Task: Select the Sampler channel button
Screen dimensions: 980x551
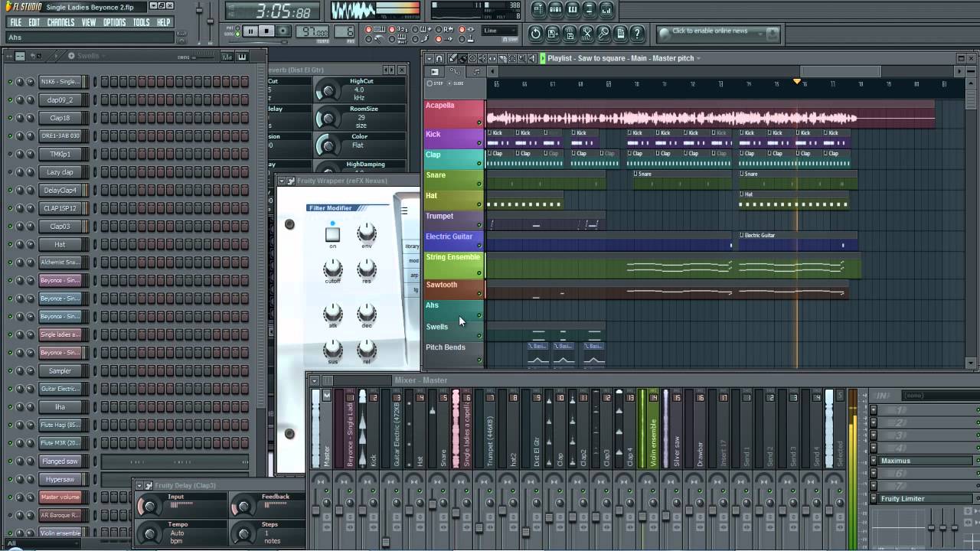Action: 60,371
